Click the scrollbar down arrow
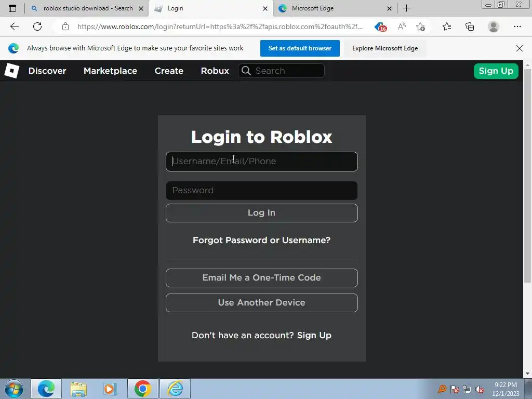Image resolution: width=532 pixels, height=399 pixels. [x=527, y=374]
